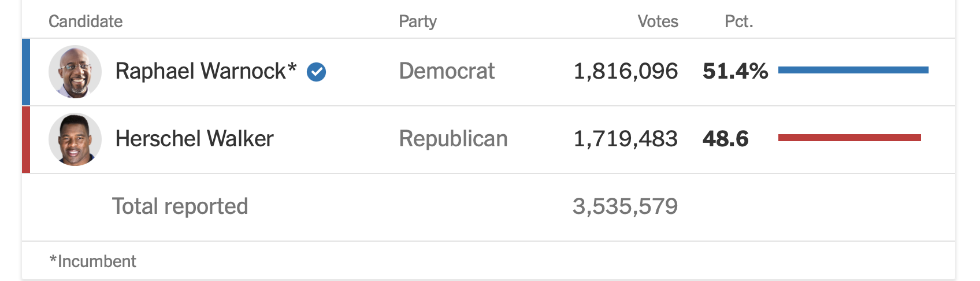Viewport: 980px width, 281px height.
Task: Click the Republican party label
Action: (453, 139)
